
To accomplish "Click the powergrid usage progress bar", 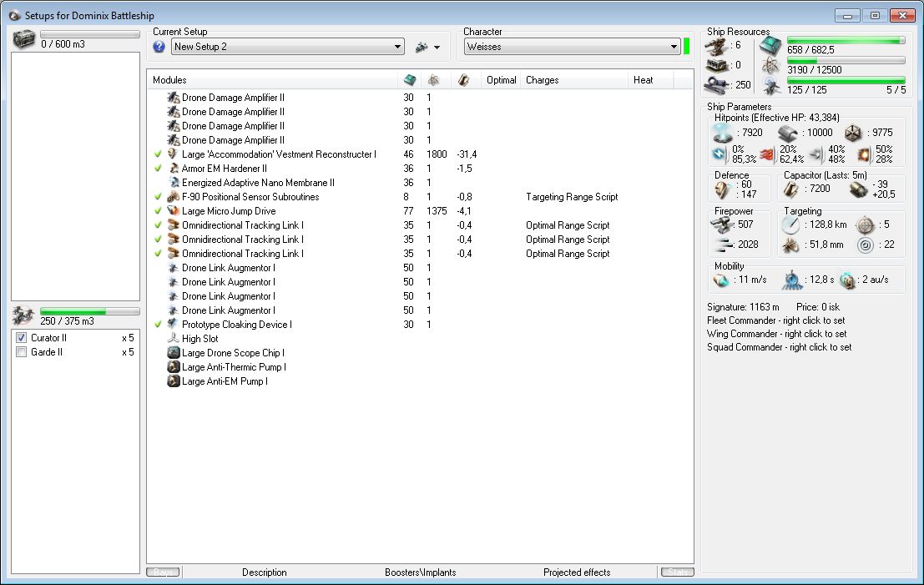I will 846,61.
